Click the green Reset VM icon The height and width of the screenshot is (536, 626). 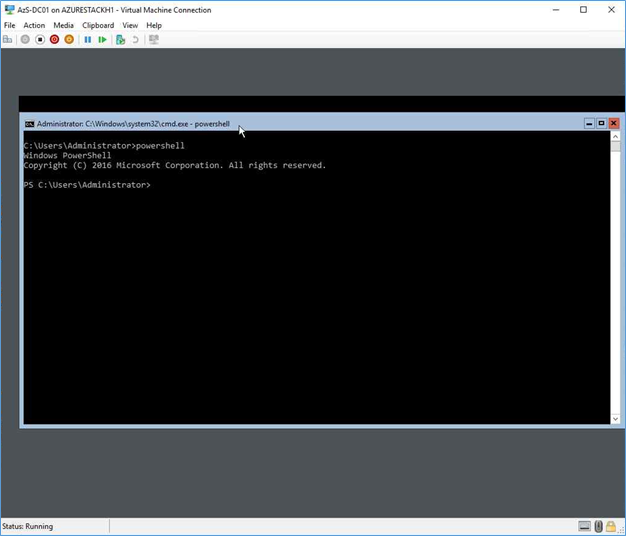point(103,40)
